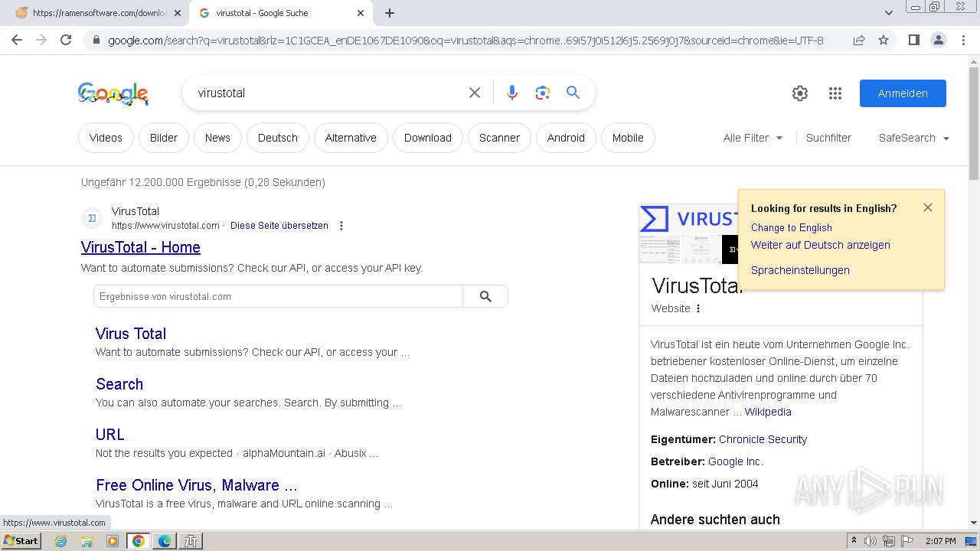Open VirusTotal - Home result link
Image resolution: width=980 pixels, height=551 pixels.
tap(141, 247)
